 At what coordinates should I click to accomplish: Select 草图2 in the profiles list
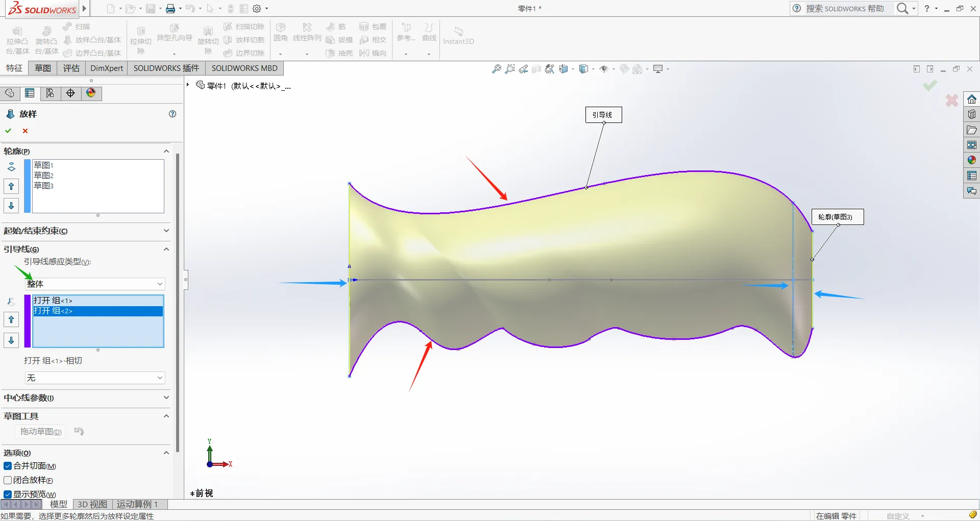pos(44,176)
